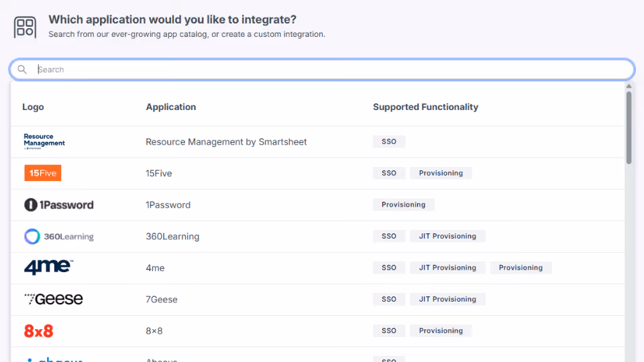Viewport: 644px width, 362px height.
Task: Click the 4me logo
Action: click(x=48, y=267)
